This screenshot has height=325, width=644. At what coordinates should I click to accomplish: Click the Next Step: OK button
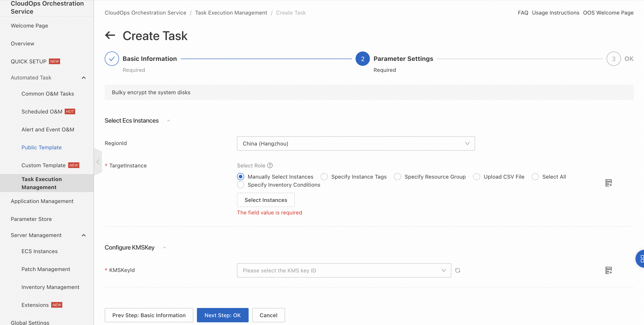click(222, 315)
